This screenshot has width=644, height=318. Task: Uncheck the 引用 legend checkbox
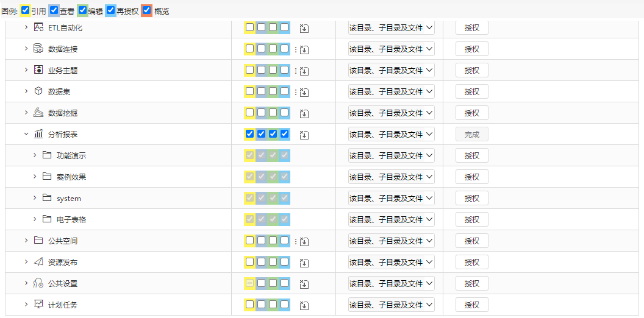[x=26, y=10]
